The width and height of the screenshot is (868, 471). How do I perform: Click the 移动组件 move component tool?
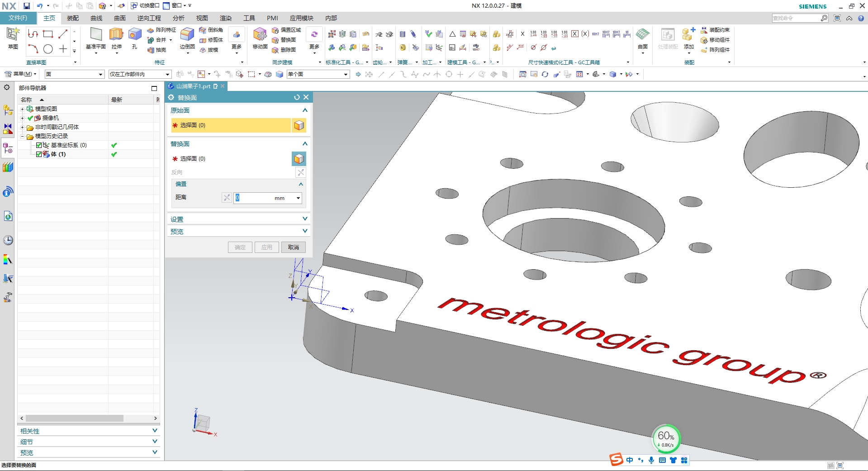tap(715, 40)
